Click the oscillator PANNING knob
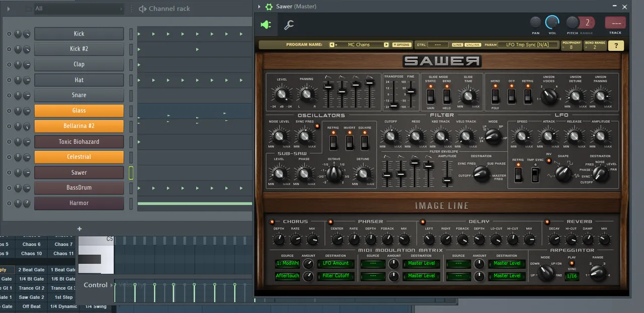Screen dimensions: 644x313 (x=306, y=94)
